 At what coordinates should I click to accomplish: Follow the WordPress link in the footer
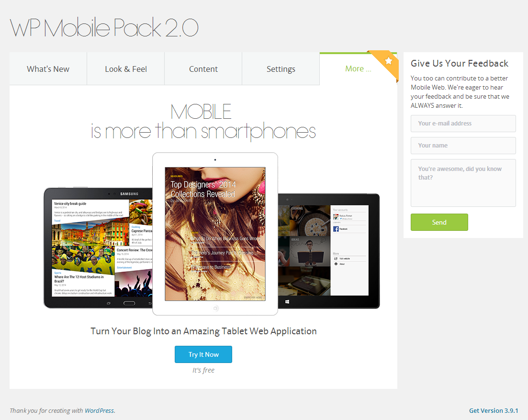pos(100,410)
